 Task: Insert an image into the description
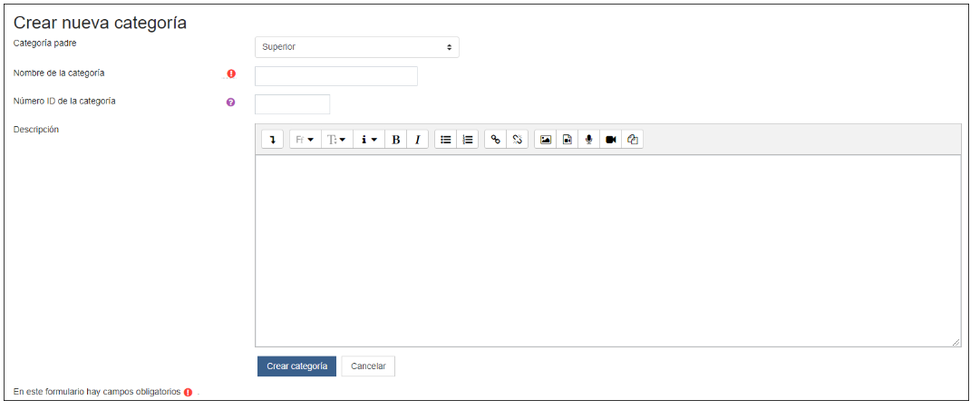545,140
